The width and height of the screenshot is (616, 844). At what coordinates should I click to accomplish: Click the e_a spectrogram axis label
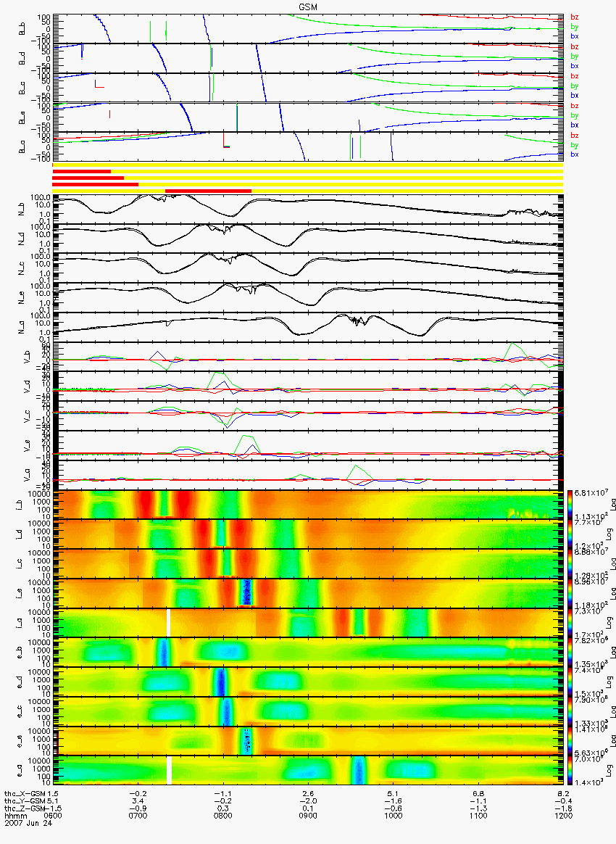(17, 770)
